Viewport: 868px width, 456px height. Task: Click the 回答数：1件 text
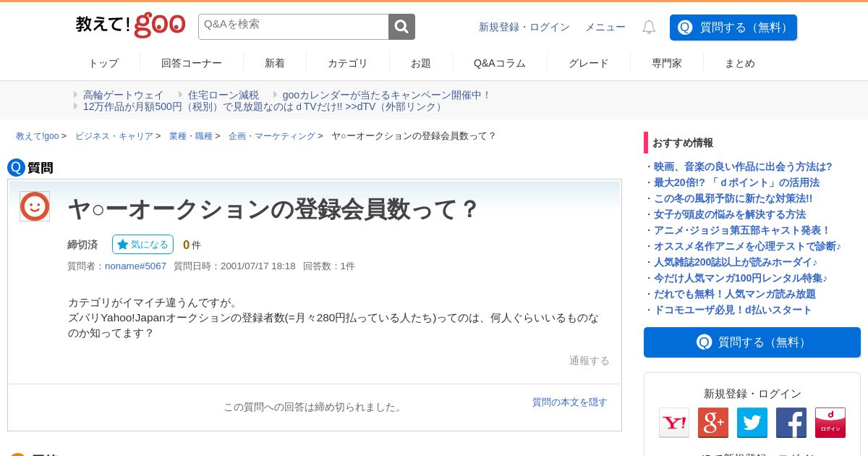329,266
